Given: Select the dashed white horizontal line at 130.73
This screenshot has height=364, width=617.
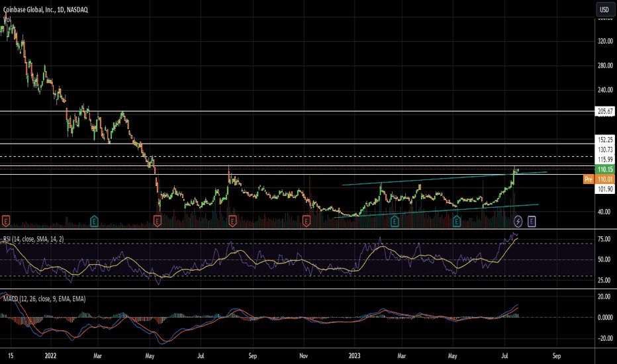Looking at the screenshot, I should click(x=297, y=157).
